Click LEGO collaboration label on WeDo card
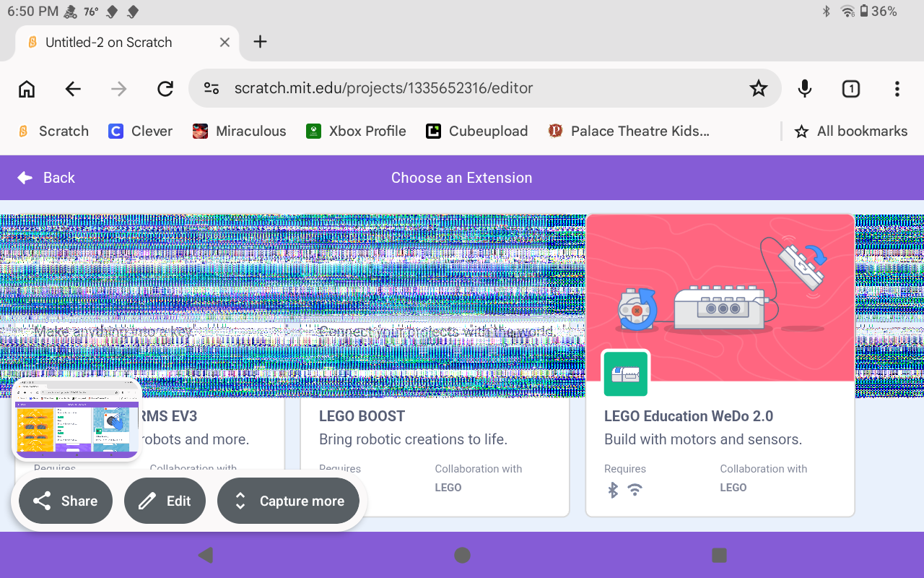This screenshot has height=578, width=924. coord(733,488)
